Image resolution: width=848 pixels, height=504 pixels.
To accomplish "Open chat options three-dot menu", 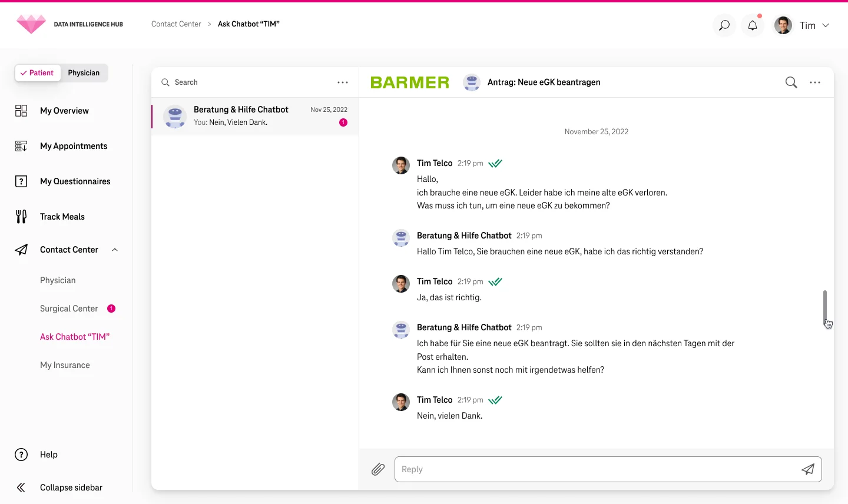I will click(815, 82).
